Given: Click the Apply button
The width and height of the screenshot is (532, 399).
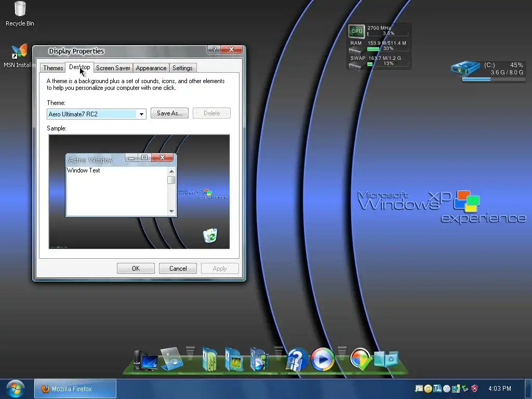Looking at the screenshot, I should (220, 269).
